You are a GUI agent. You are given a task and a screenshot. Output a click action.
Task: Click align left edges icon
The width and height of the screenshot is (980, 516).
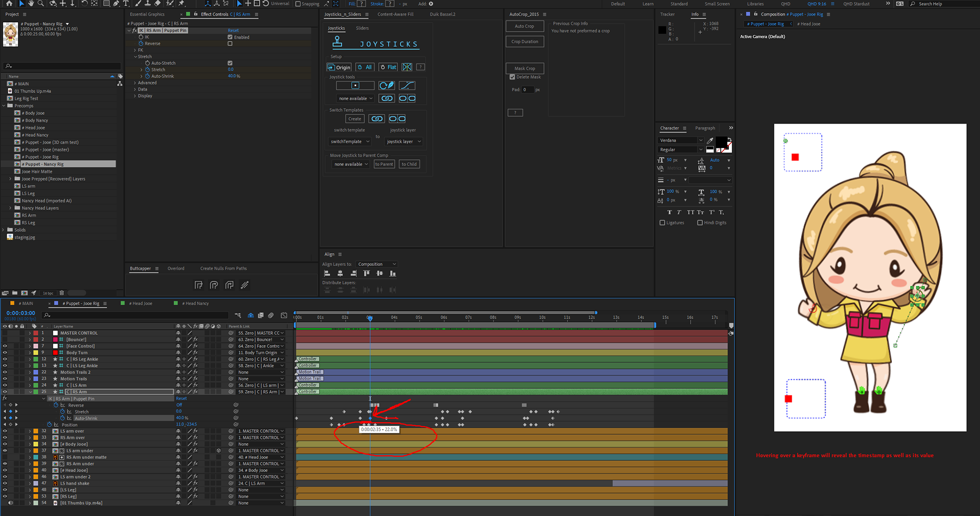(327, 274)
